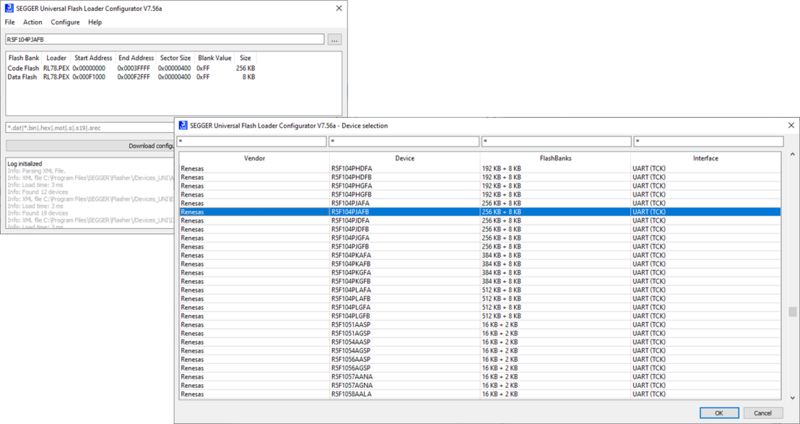Click the device list scroll down arrow
Image resolution: width=800 pixels, height=424 pixels.
tap(792, 398)
